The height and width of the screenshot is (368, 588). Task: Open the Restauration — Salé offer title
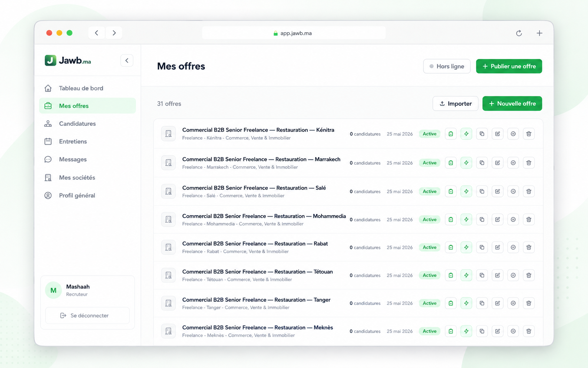coord(254,188)
